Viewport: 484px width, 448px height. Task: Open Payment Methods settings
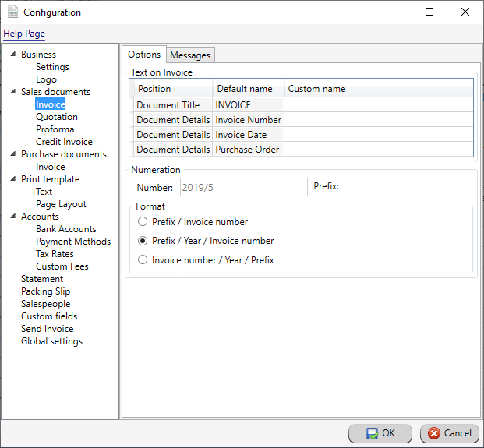click(73, 242)
